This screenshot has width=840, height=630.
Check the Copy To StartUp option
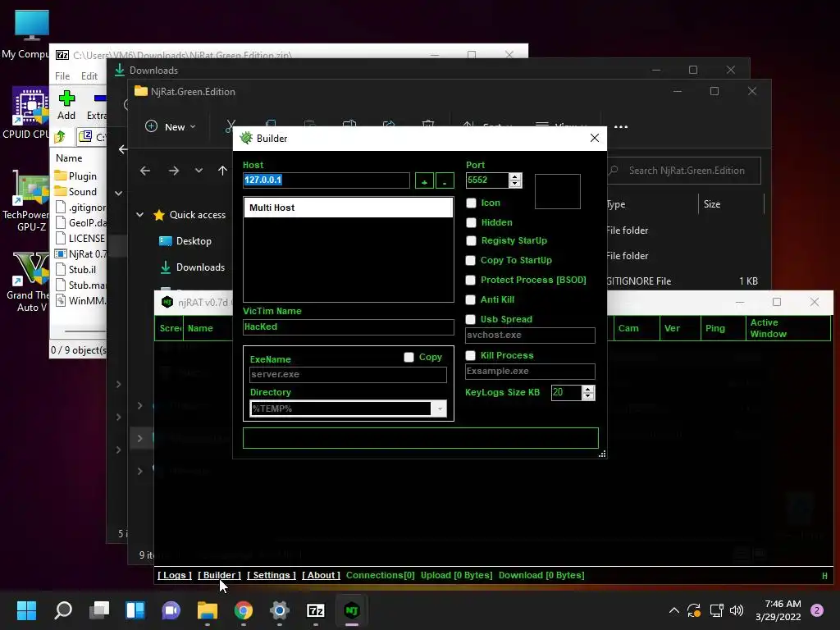pos(470,260)
